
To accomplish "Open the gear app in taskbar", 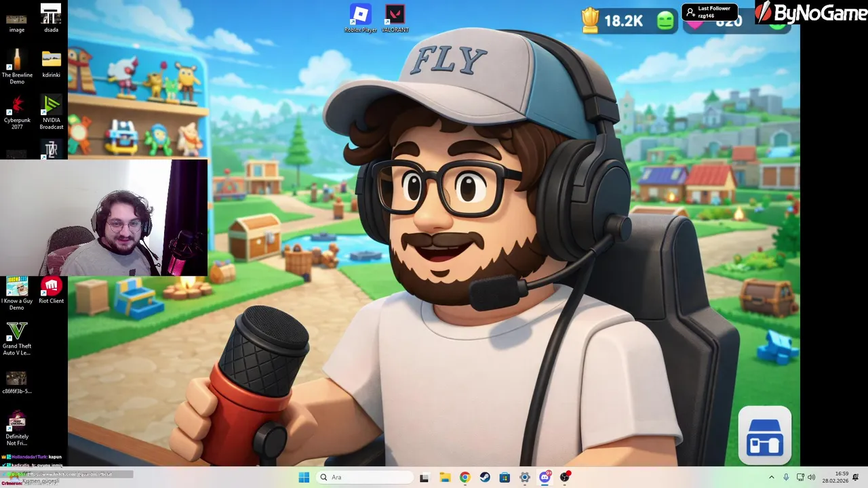I will [x=525, y=477].
